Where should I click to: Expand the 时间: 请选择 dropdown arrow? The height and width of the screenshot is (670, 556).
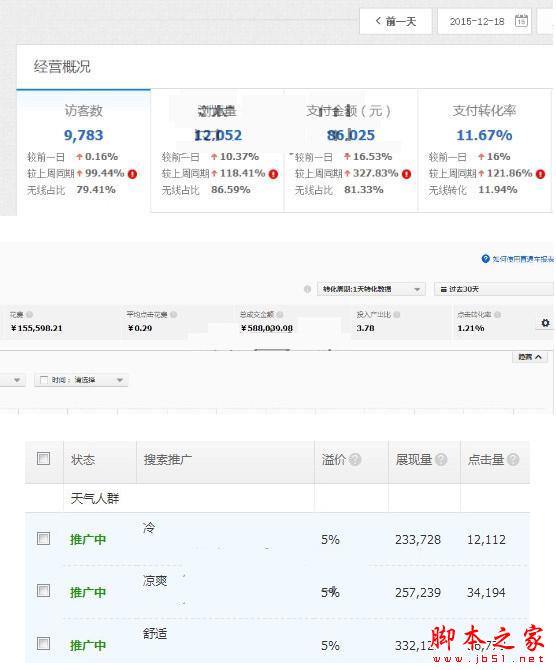(x=120, y=380)
